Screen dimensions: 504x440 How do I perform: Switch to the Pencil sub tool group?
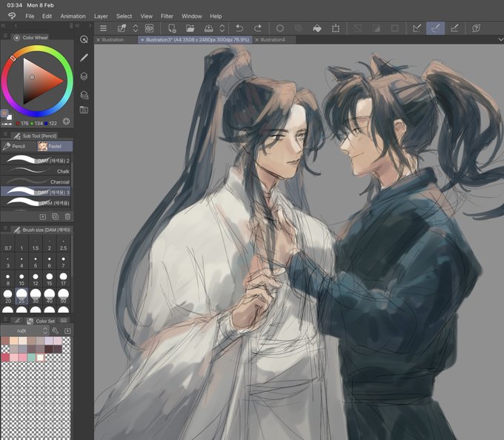pos(19,146)
